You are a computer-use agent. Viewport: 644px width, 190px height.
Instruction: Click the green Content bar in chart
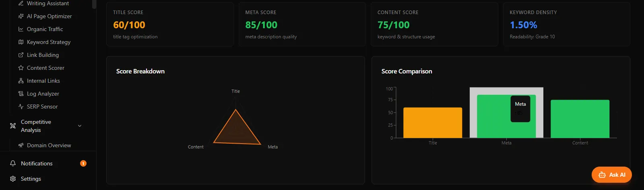580,119
